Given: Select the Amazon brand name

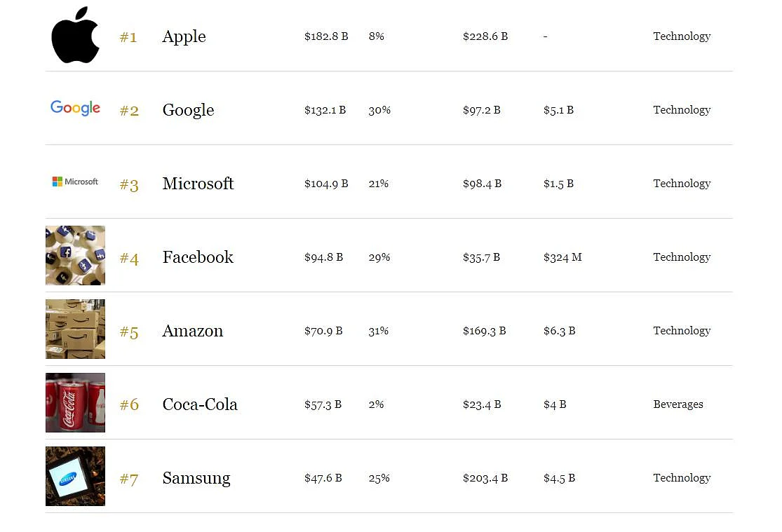Looking at the screenshot, I should click(x=192, y=331).
